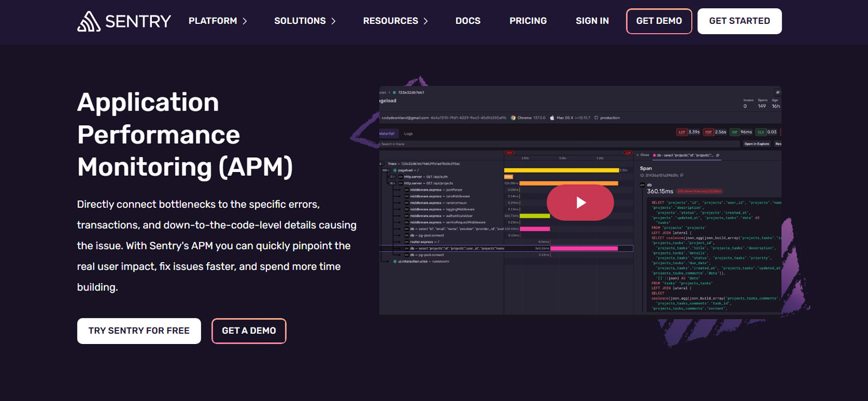Screen dimensions: 868x401
Task: Click Open in Explore in preview
Action: click(757, 144)
